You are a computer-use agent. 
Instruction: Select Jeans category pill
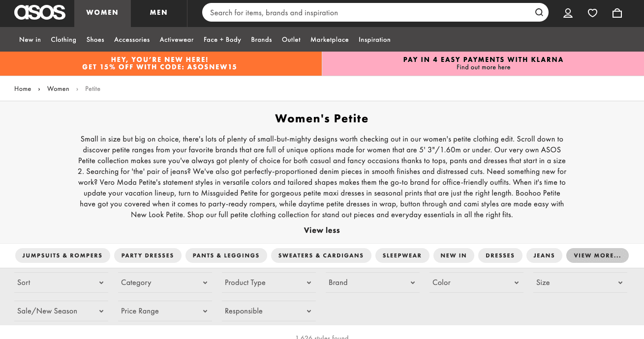coord(544,255)
